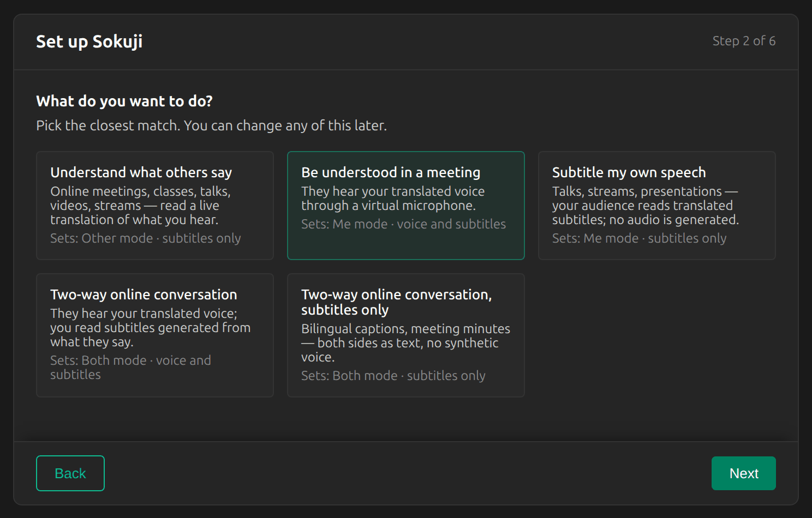Click the "Talks, streams, presentations" description
Image resolution: width=812 pixels, height=518 pixels.
[646, 206]
